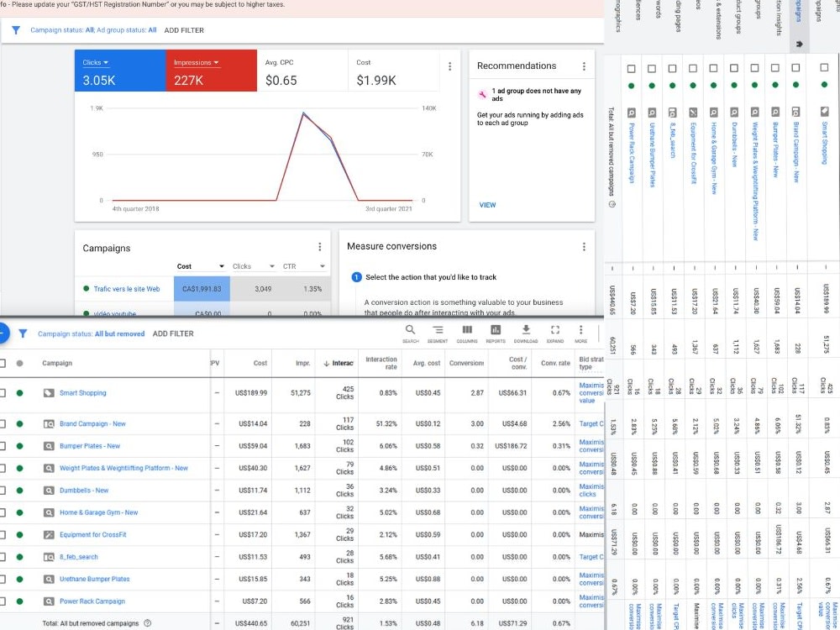Click the status column header dot
Screen dimensions: 840x630
(20, 363)
